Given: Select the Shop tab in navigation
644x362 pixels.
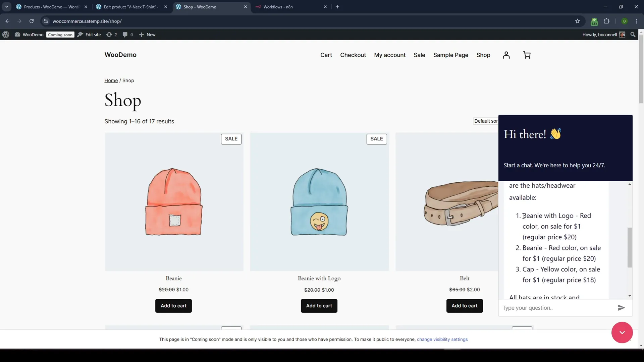Looking at the screenshot, I should (x=484, y=55).
